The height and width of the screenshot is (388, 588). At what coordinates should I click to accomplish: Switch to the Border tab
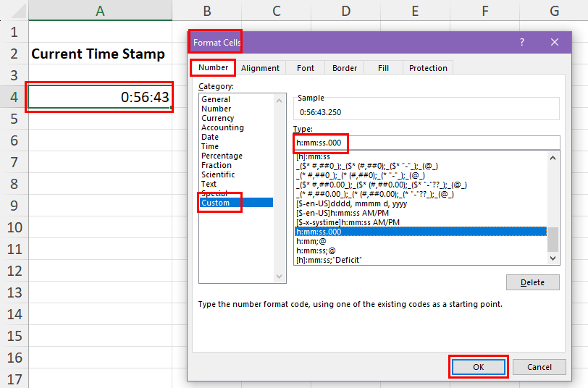coord(344,68)
